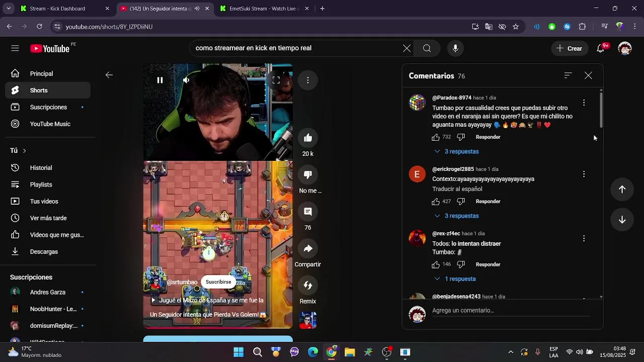This screenshot has height=362, width=644.
Task: Open Windows Start menu
Action: pyautogui.click(x=238, y=352)
